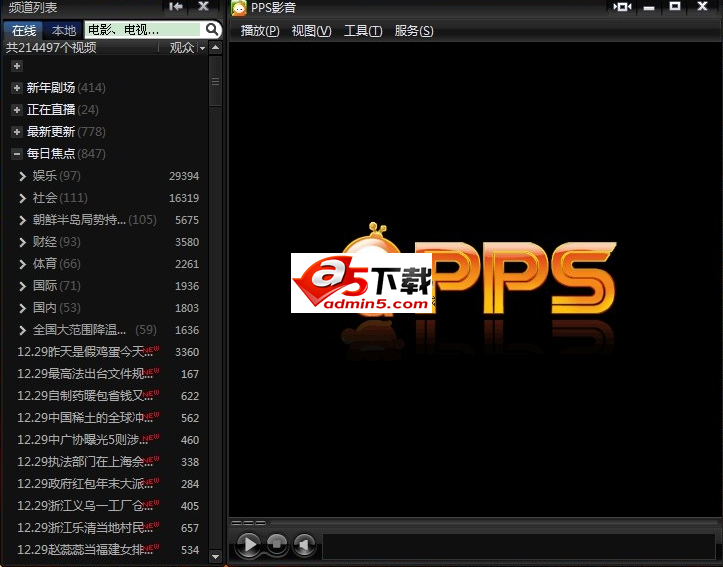Open the 服务(S) menu
723x567 pixels.
(x=414, y=31)
